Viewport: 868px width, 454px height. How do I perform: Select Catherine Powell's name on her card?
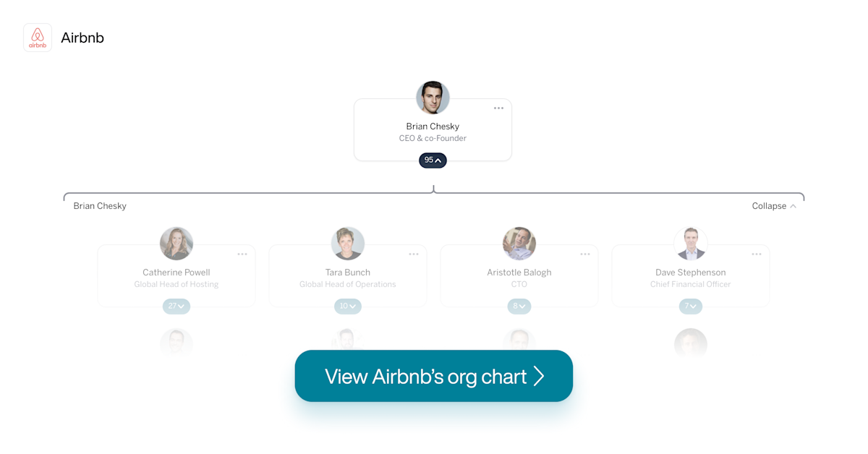(x=176, y=272)
